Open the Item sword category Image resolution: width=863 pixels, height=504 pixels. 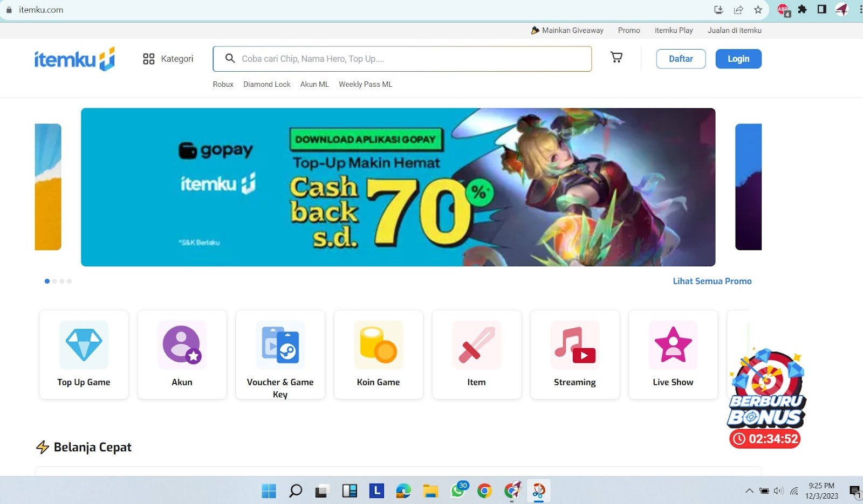(476, 355)
